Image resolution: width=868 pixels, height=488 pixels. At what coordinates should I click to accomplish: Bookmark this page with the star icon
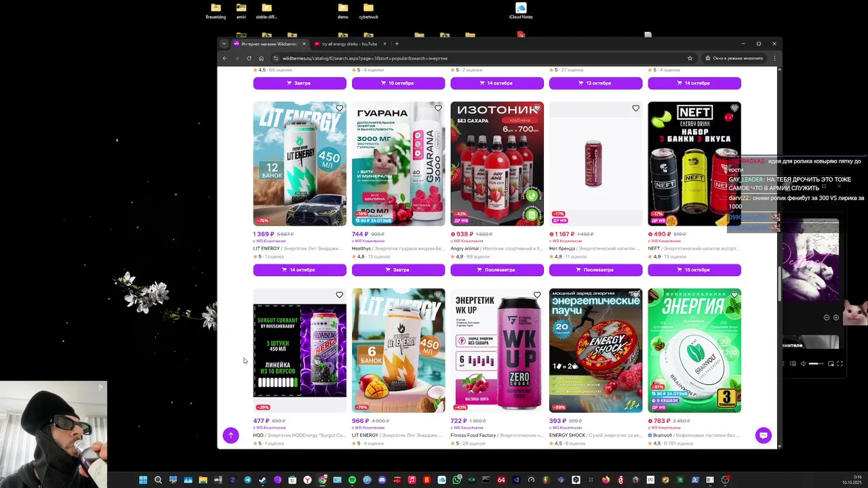[x=690, y=58]
